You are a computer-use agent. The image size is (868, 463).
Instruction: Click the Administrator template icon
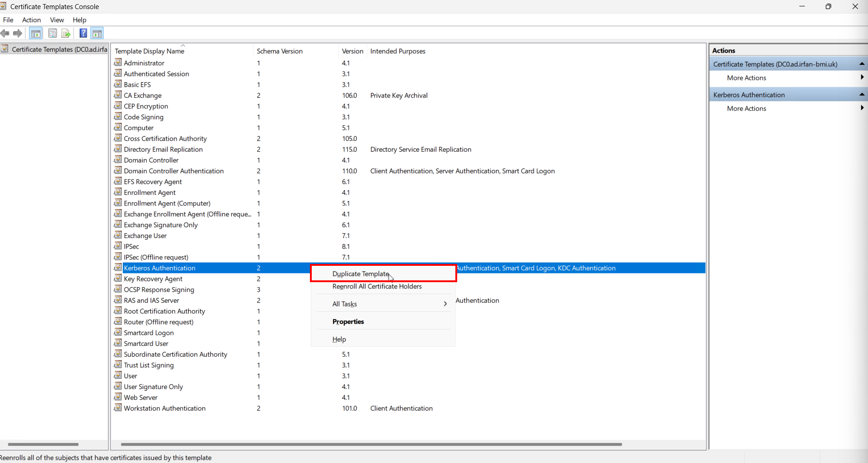coord(118,63)
